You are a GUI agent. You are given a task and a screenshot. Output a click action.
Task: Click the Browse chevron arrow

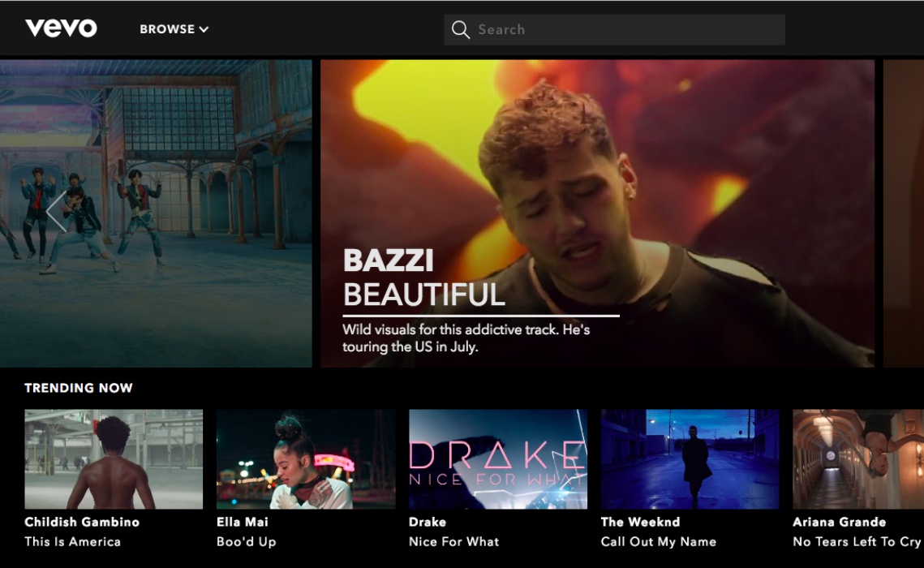204,29
